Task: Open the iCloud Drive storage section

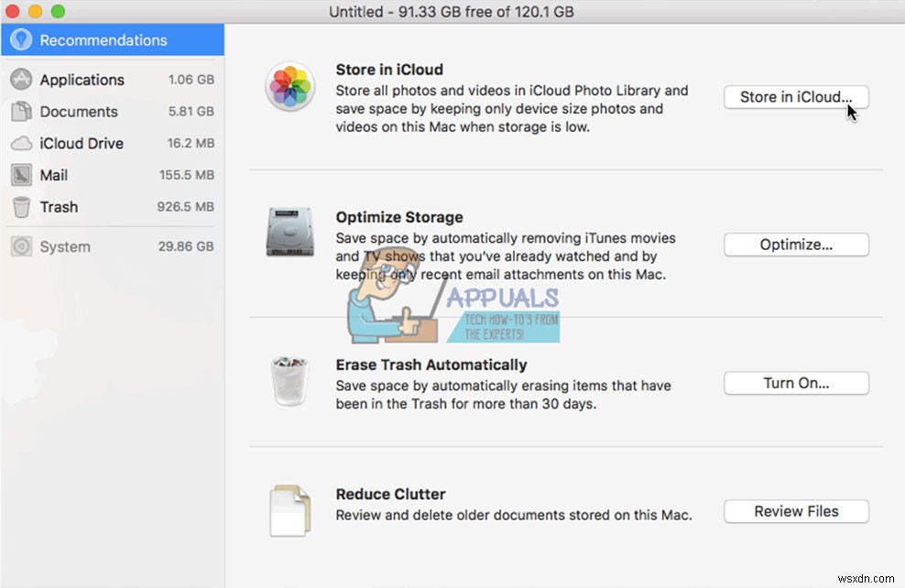Action: tap(82, 143)
